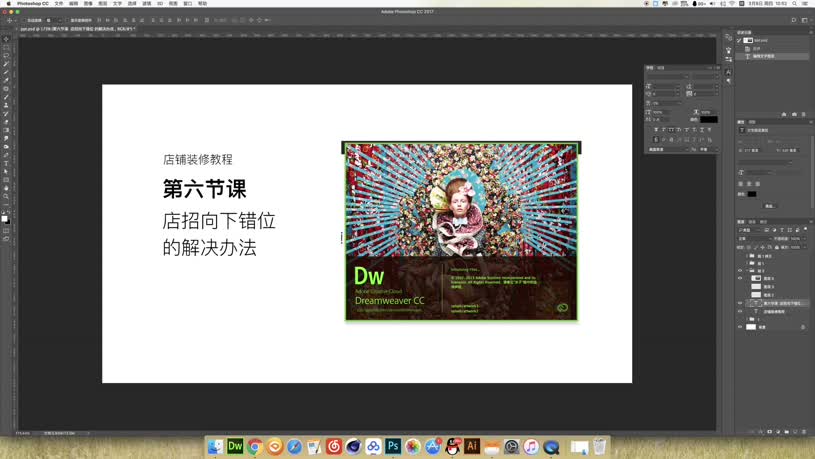Switch to the 通道 tab in Layers panel
Viewport: 815px width, 459px height.
[752, 222]
